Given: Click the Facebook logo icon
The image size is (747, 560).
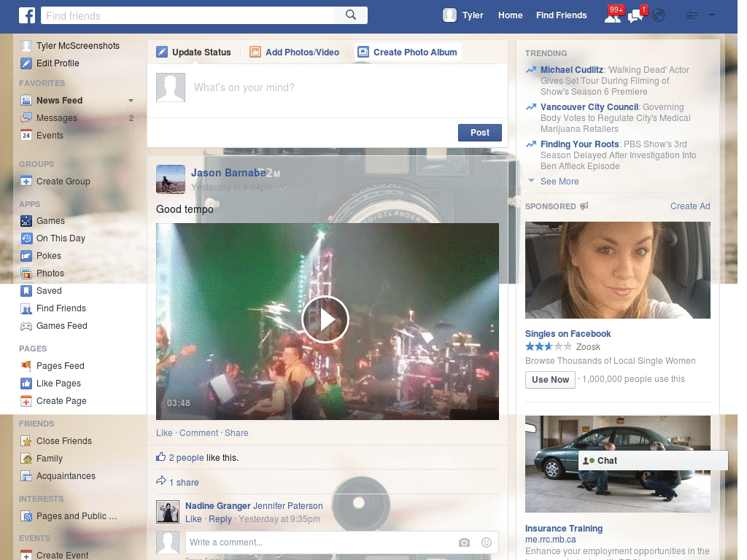Looking at the screenshot, I should pyautogui.click(x=27, y=15).
